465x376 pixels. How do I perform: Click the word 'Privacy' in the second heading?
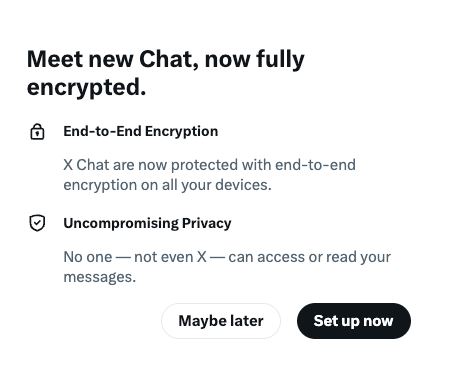tap(207, 223)
